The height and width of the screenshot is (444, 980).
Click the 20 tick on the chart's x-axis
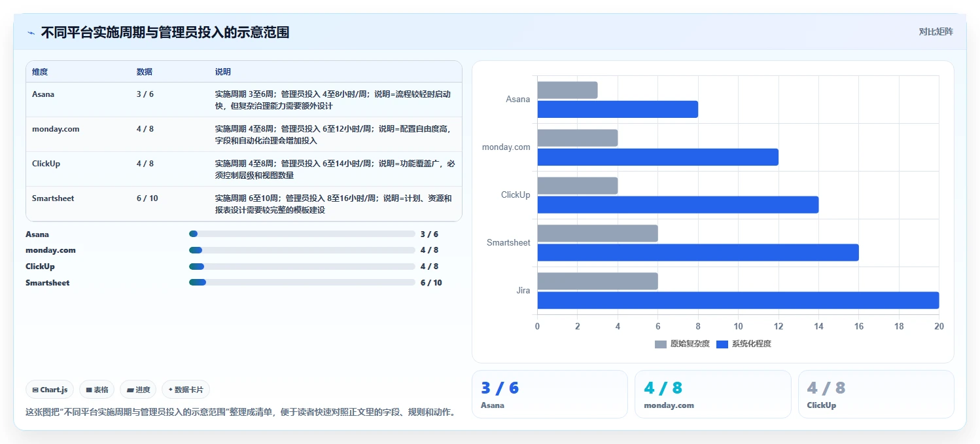pyautogui.click(x=939, y=326)
